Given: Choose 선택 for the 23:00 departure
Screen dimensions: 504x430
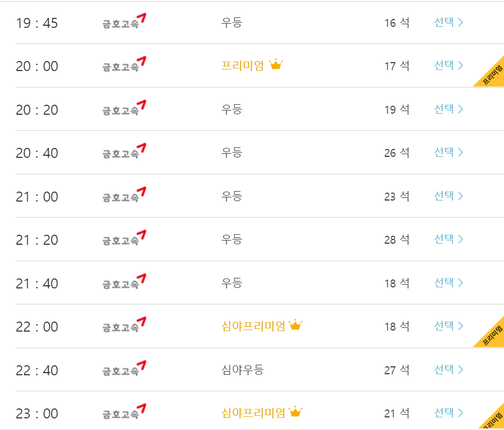Looking at the screenshot, I should (448, 413).
